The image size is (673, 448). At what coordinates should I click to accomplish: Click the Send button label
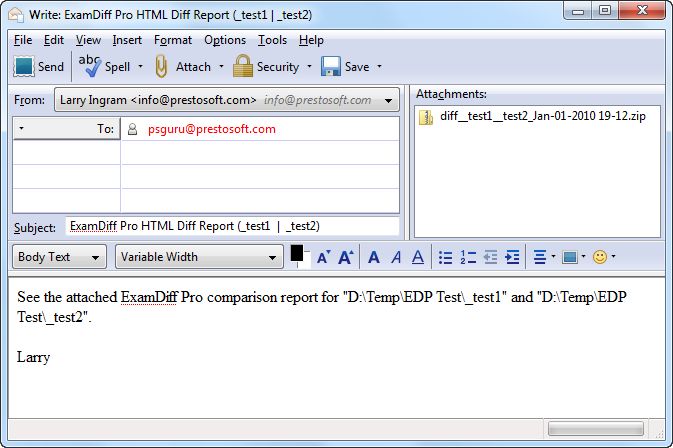(x=51, y=67)
